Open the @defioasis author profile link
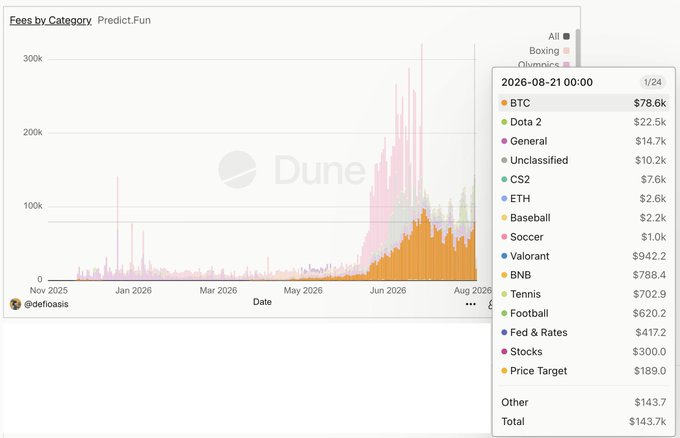680x438 pixels. (x=46, y=304)
